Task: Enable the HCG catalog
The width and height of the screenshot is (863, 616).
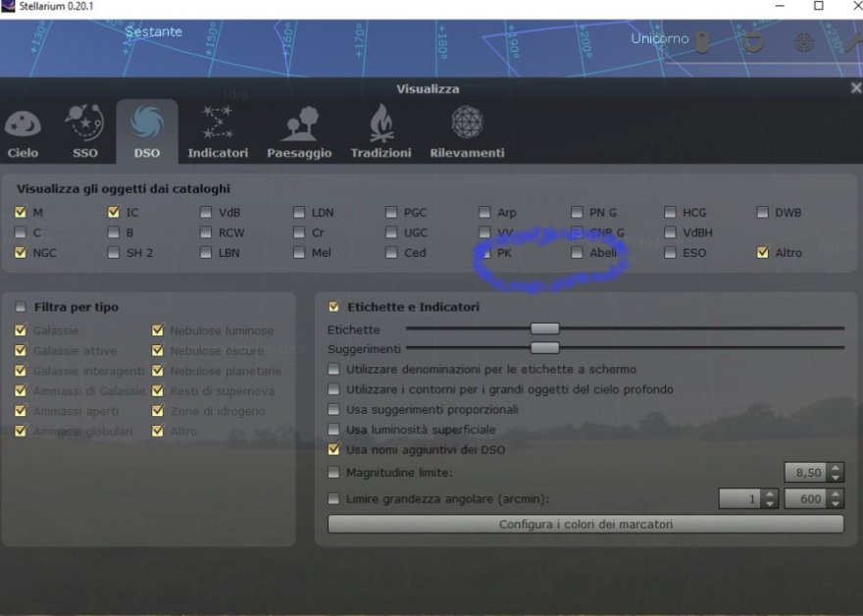Action: tap(670, 212)
